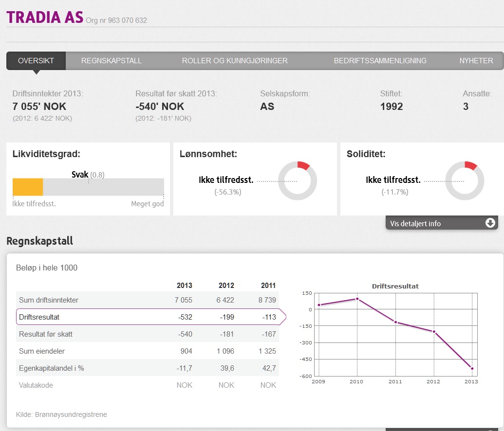This screenshot has height=431, width=504.
Task: Click the Lønnsomhet donut gauge
Action: tap(298, 181)
